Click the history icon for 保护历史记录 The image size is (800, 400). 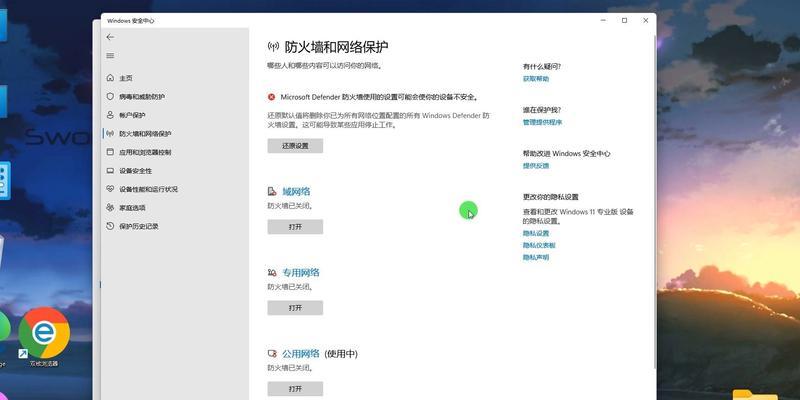(110, 226)
